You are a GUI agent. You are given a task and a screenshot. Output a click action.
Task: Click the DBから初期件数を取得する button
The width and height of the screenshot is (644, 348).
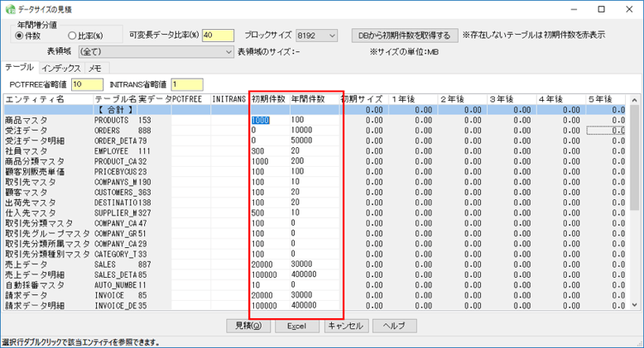click(404, 36)
